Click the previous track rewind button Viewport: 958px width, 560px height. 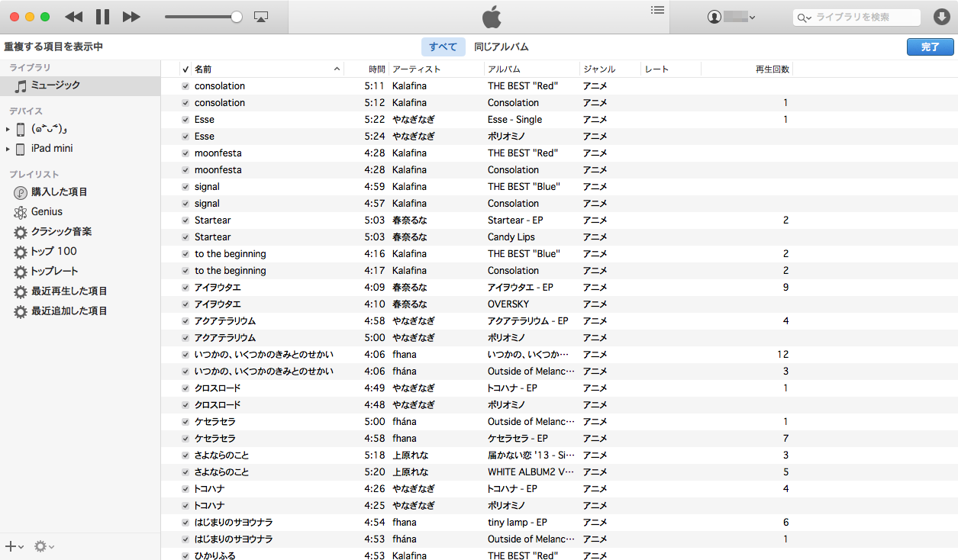[x=73, y=17]
